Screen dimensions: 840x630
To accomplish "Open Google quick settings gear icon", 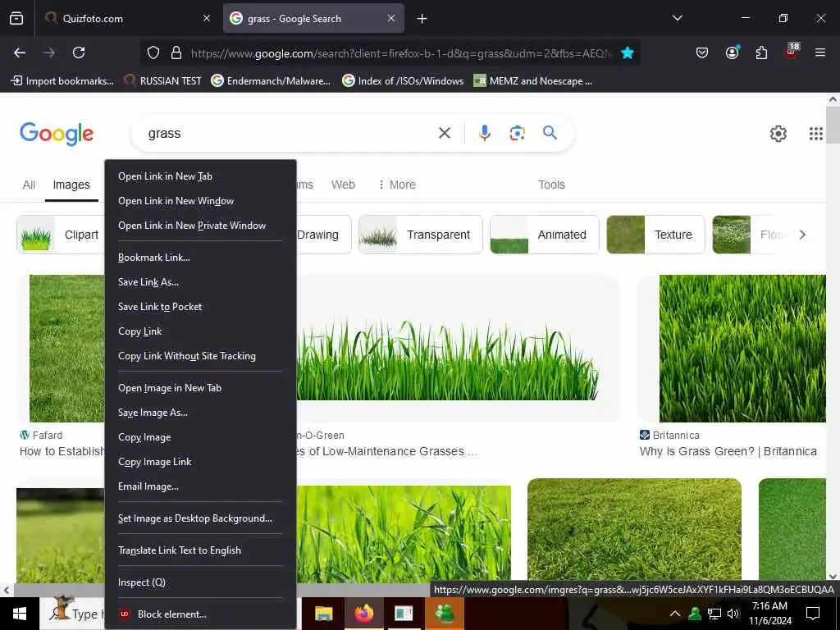I will [x=778, y=134].
